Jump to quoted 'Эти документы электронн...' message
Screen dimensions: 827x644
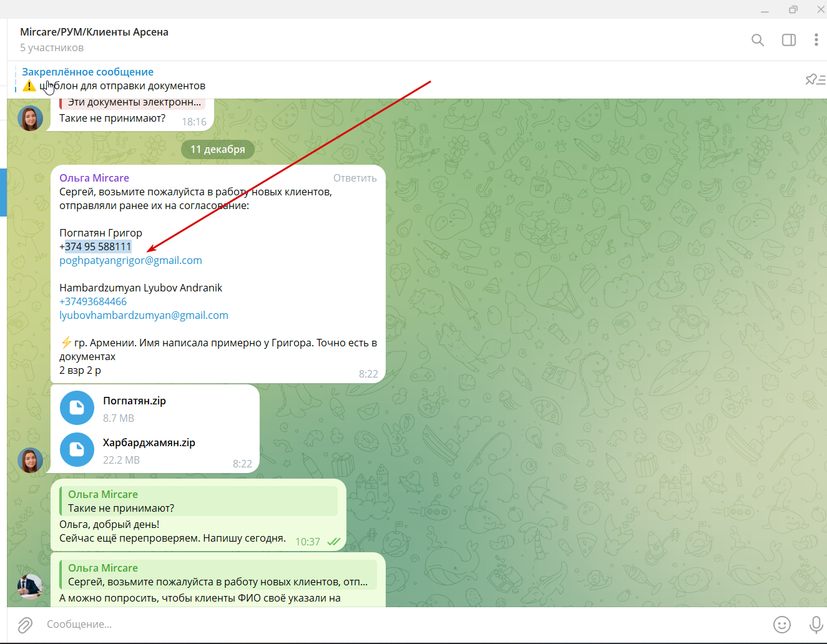click(132, 103)
